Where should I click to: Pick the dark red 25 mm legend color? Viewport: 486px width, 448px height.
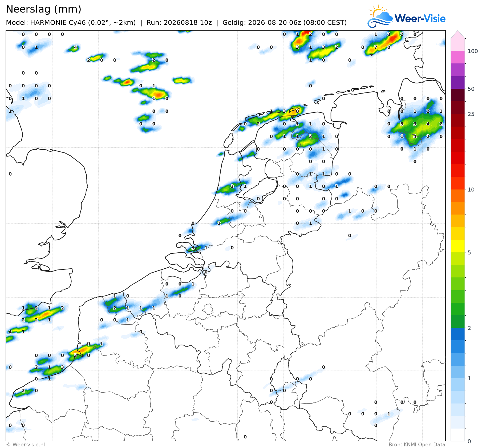(458, 108)
